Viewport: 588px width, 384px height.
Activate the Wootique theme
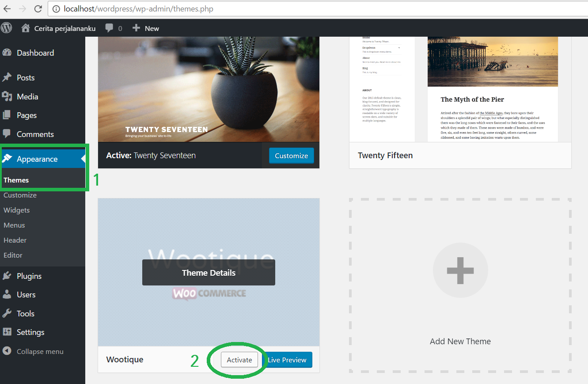click(239, 360)
